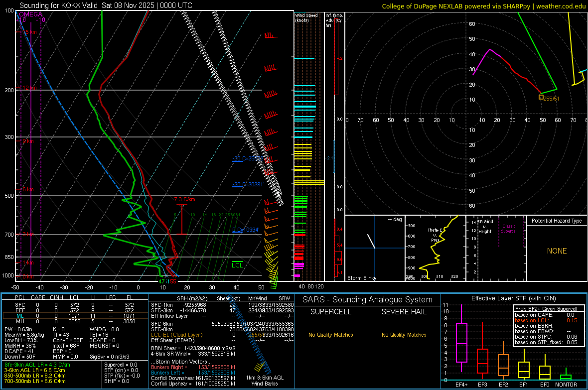Click the orange 'NONE' hazard type value
The width and height of the screenshot is (588, 390).
coord(557,251)
